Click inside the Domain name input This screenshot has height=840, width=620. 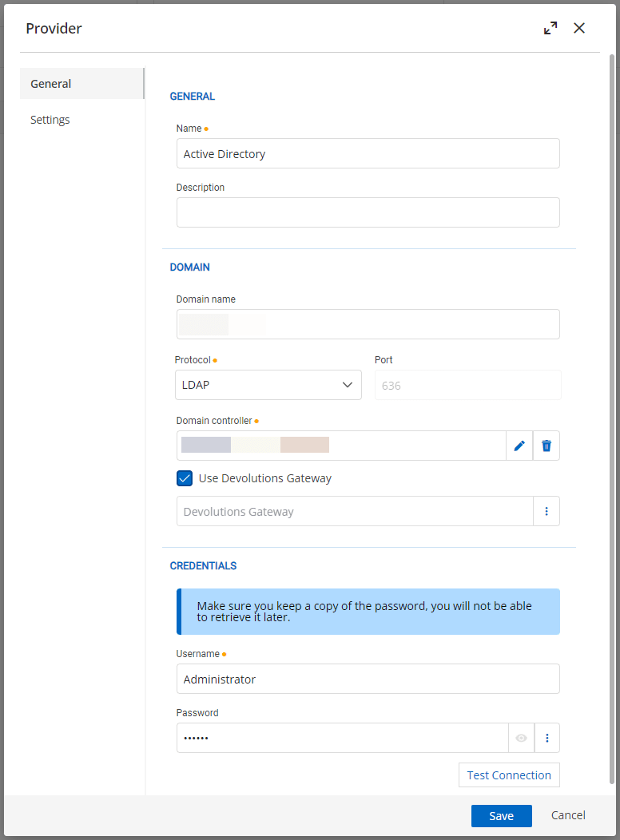click(x=368, y=324)
